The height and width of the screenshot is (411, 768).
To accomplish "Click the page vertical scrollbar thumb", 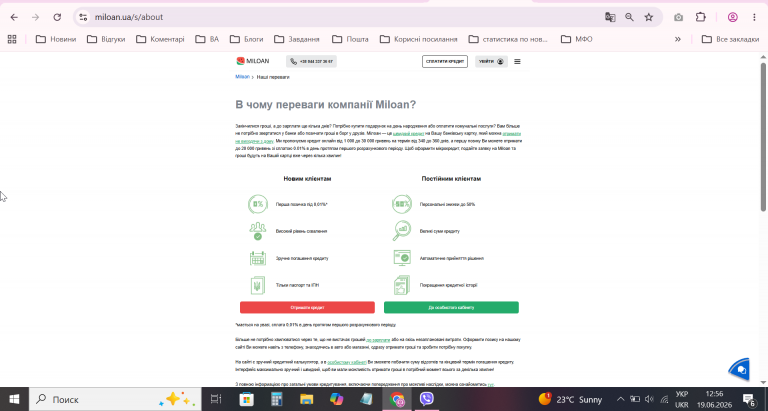I will coord(763,137).
